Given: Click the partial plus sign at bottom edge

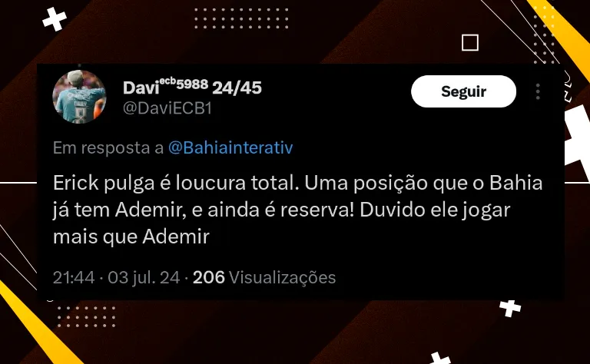Looking at the screenshot, I should (x=441, y=358).
